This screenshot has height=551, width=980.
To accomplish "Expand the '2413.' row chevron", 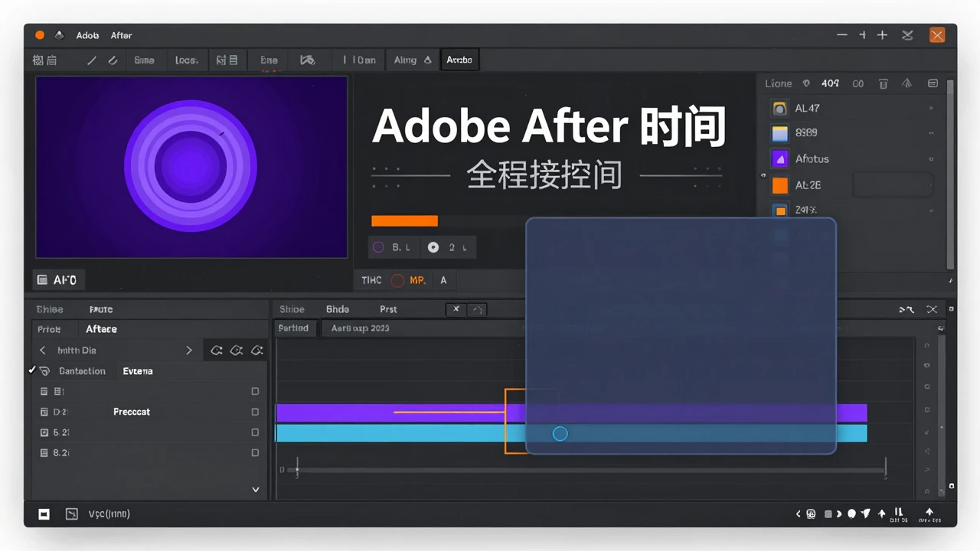I will pyautogui.click(x=931, y=210).
